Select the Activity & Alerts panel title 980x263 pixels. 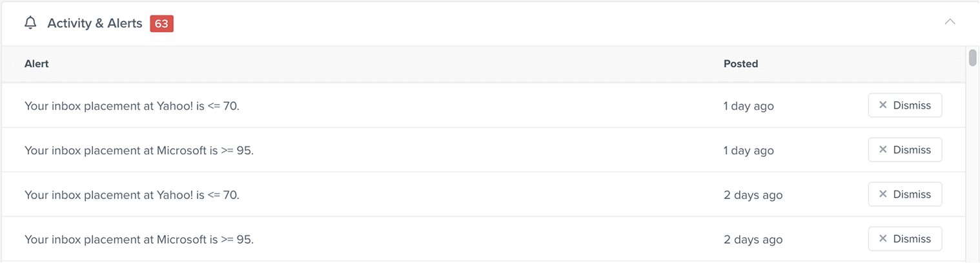tap(95, 23)
